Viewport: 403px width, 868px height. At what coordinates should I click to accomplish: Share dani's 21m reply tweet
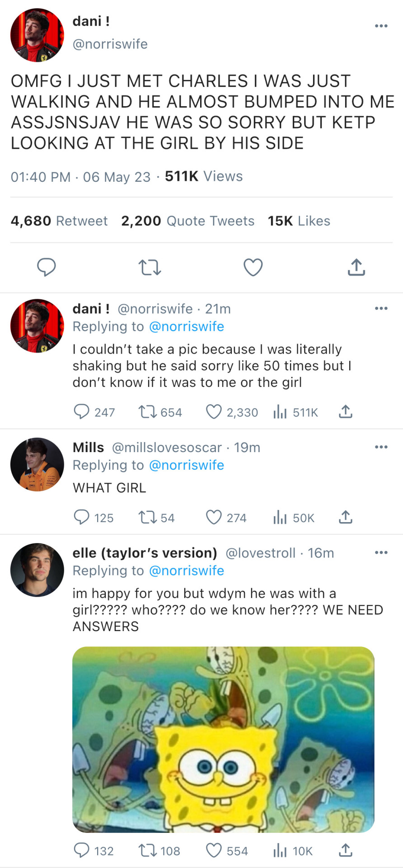pyautogui.click(x=346, y=412)
